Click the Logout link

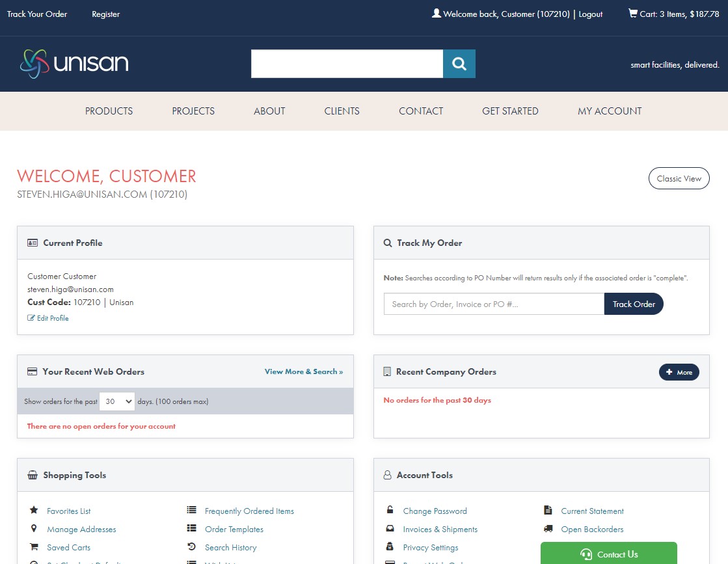pos(590,14)
